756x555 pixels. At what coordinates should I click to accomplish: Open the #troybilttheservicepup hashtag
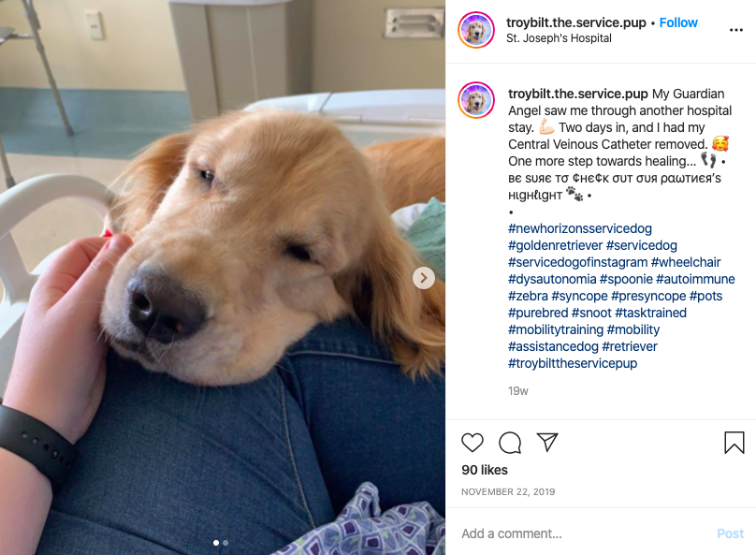point(573,363)
